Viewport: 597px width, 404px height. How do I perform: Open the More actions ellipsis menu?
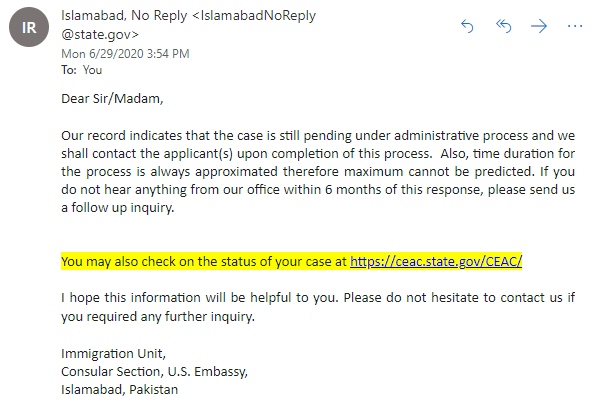575,26
